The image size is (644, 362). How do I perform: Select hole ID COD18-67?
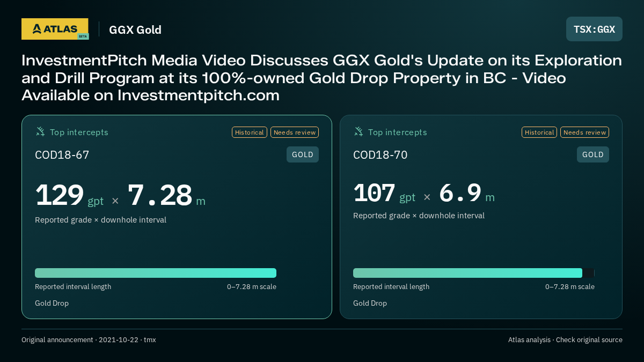pos(62,155)
